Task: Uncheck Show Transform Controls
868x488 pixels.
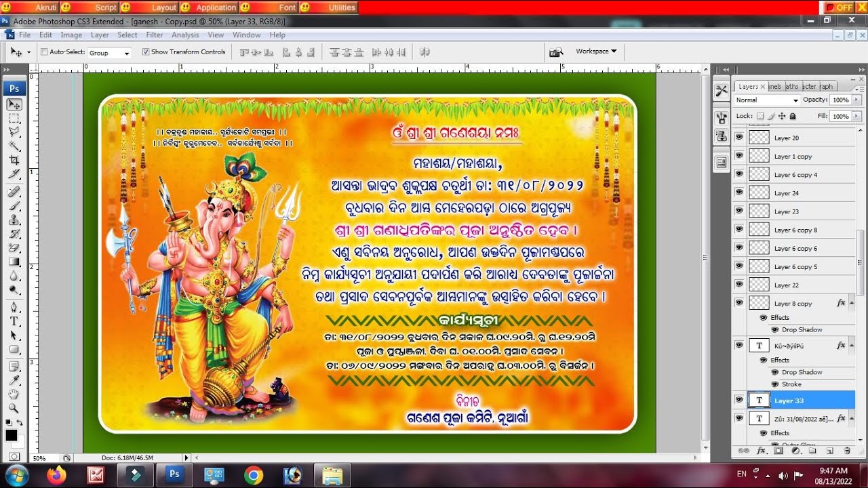Action: coord(146,52)
